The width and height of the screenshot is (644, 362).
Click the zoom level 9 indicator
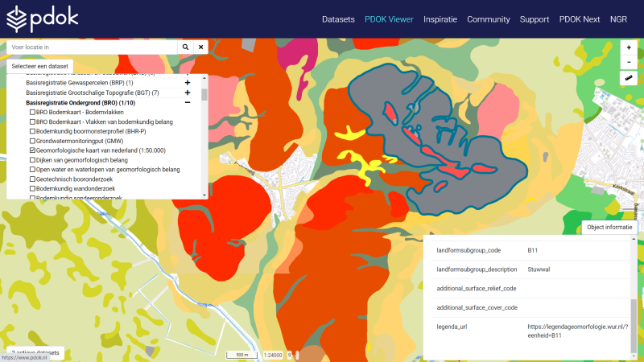(x=289, y=355)
